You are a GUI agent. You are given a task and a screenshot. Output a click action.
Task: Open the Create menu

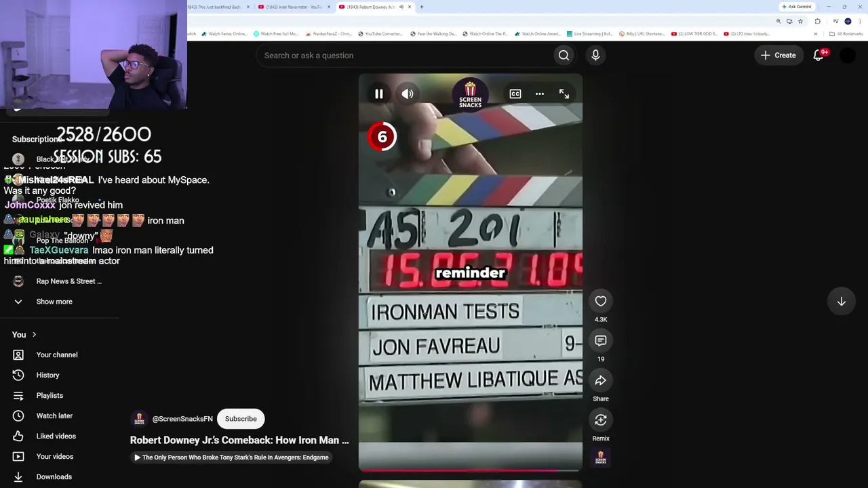coord(778,56)
